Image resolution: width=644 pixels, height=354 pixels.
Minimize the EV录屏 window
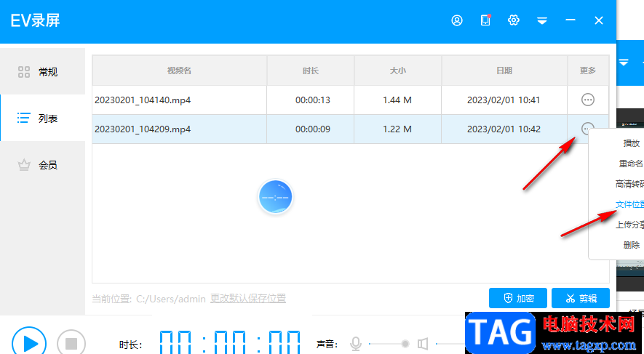[570, 20]
